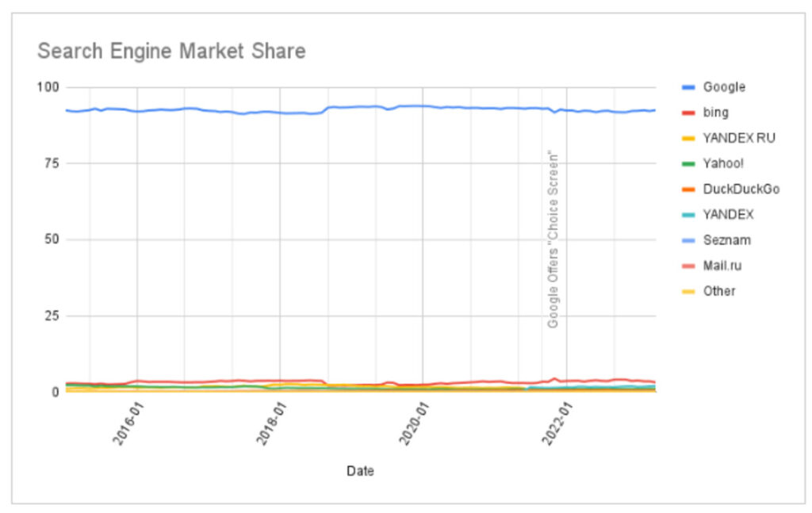The width and height of the screenshot is (812, 513).
Task: Click the YANDEX RU legend swatch
Action: [688, 138]
